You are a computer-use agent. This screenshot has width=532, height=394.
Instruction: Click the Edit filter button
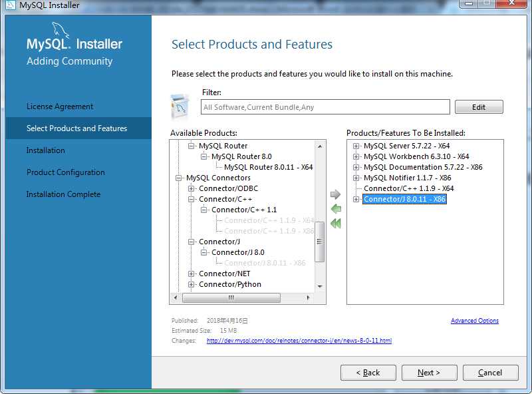pos(479,107)
